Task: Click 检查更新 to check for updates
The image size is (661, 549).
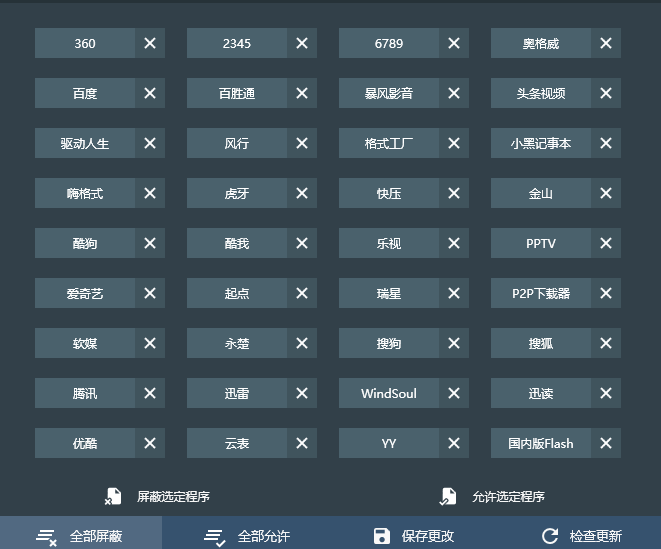Action: tap(582, 536)
